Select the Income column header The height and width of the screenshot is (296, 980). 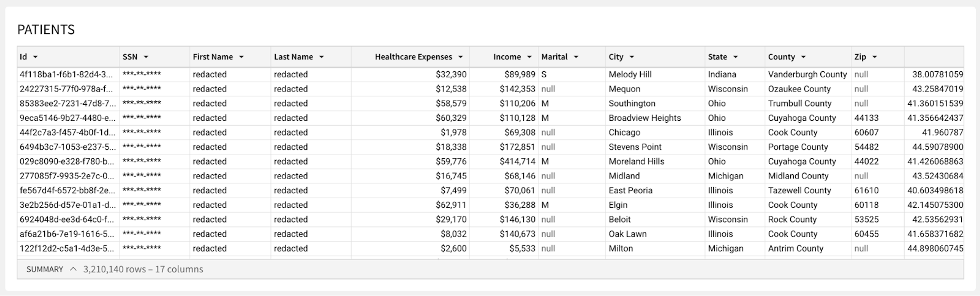pos(504,57)
